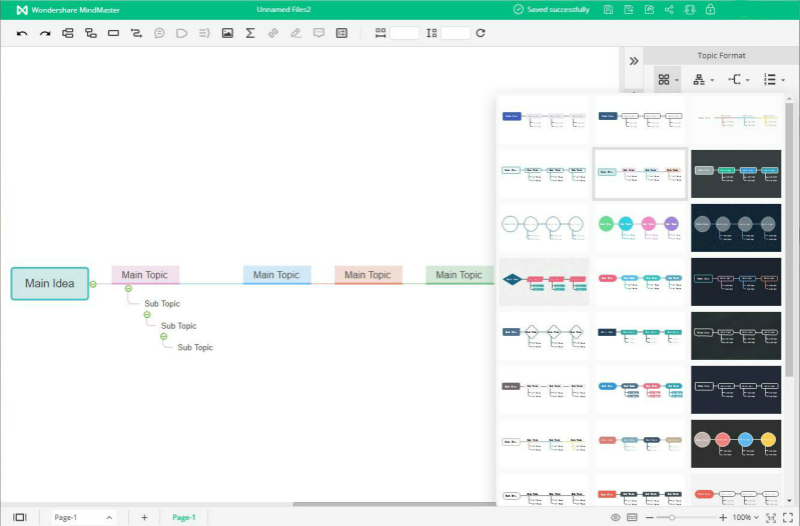Switch to the green Page-1 tab
This screenshot has width=800, height=526.
click(184, 517)
